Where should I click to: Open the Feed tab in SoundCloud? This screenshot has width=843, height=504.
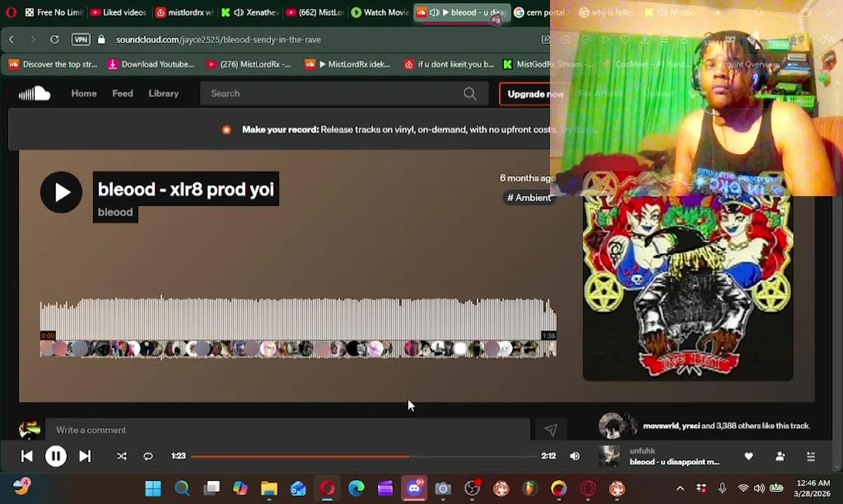pyautogui.click(x=123, y=93)
